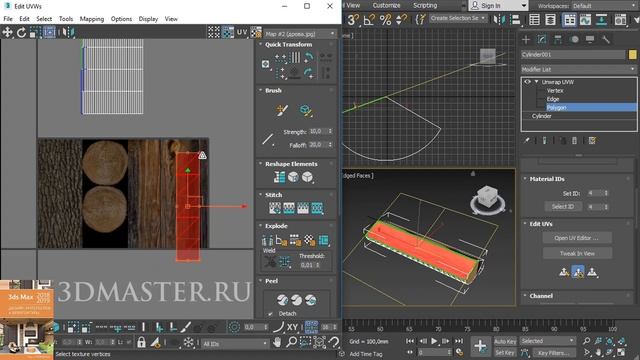Click the Relax brush icon in Brush rollout

(306, 110)
